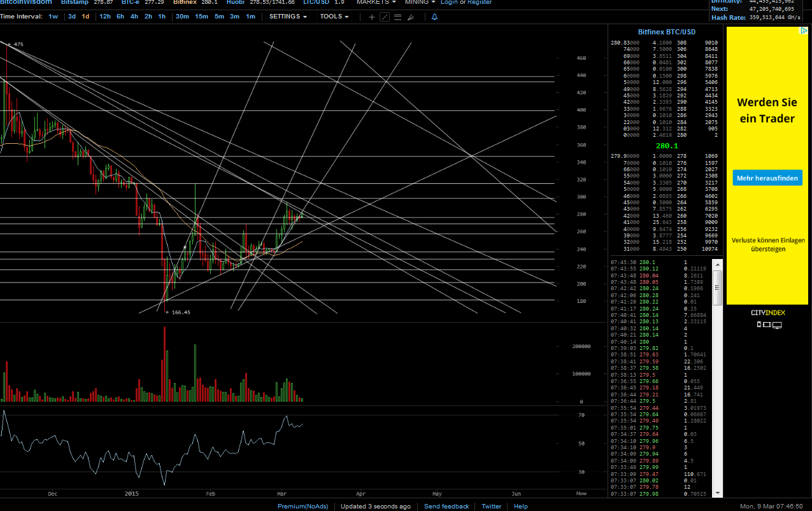This screenshot has width=812, height=511.
Task: Click the Send feedback link
Action: pos(446,507)
